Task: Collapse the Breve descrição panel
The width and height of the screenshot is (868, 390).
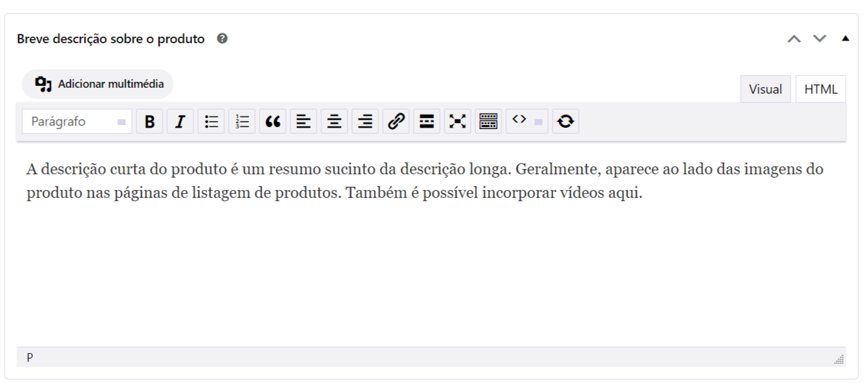Action: 845,39
